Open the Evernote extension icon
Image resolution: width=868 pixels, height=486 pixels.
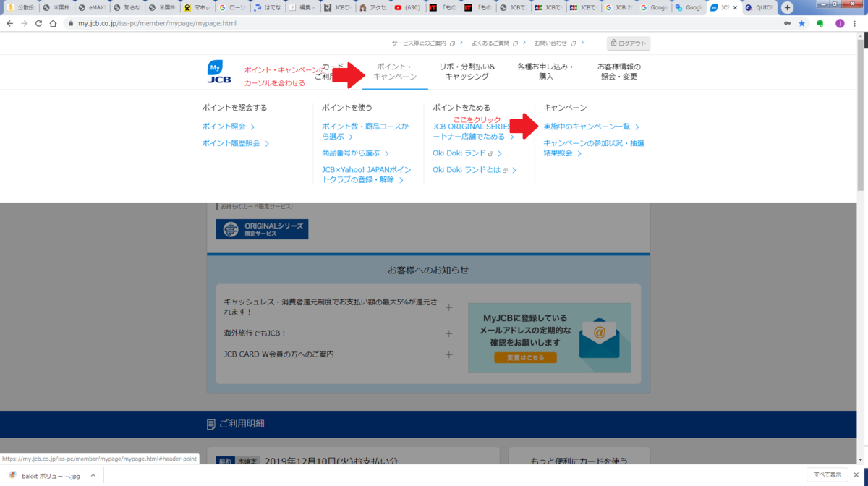pos(820,23)
